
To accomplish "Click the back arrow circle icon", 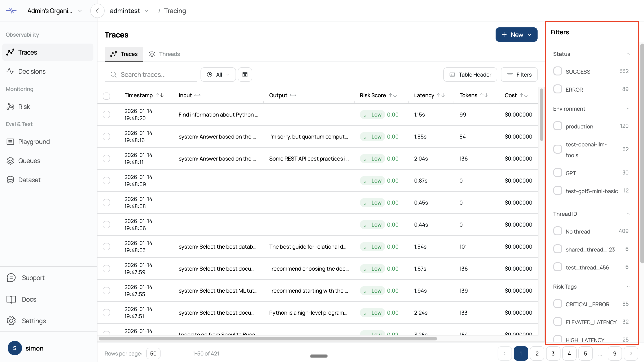I will [97, 11].
